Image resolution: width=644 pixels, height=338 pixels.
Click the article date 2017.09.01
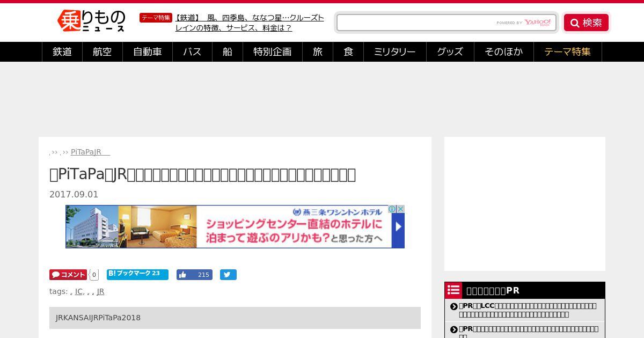pos(74,194)
